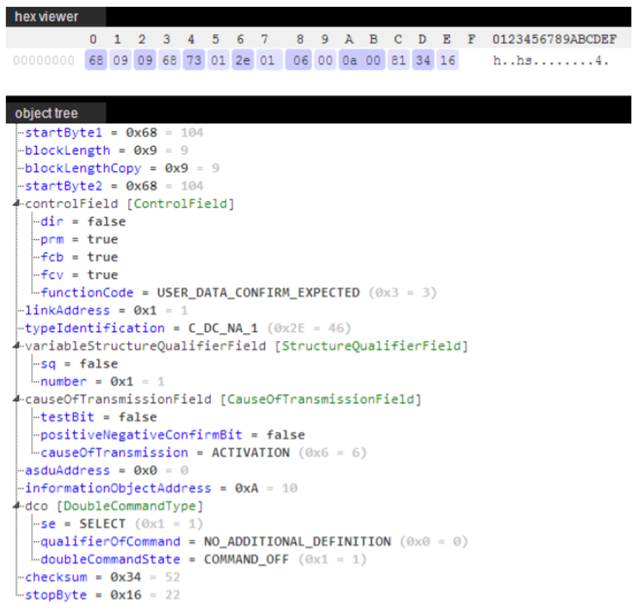
Task: Collapse the causeOfTransmissionField node
Action: tap(18, 400)
